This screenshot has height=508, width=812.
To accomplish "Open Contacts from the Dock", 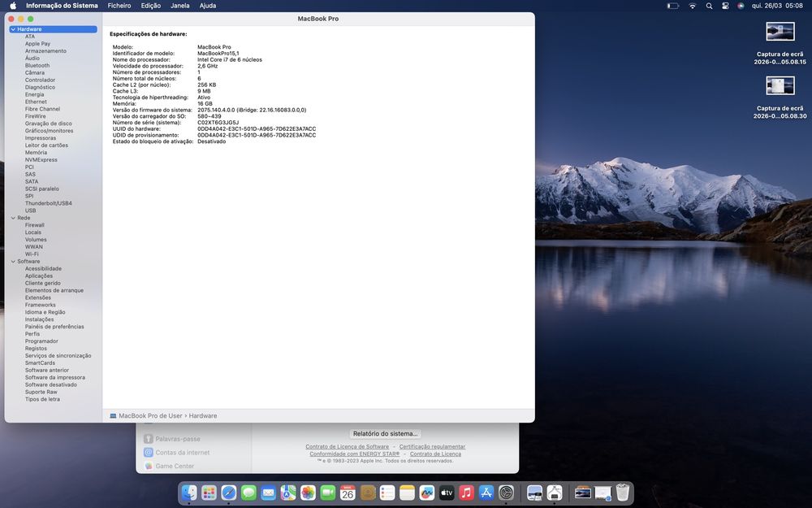I will coord(368,493).
